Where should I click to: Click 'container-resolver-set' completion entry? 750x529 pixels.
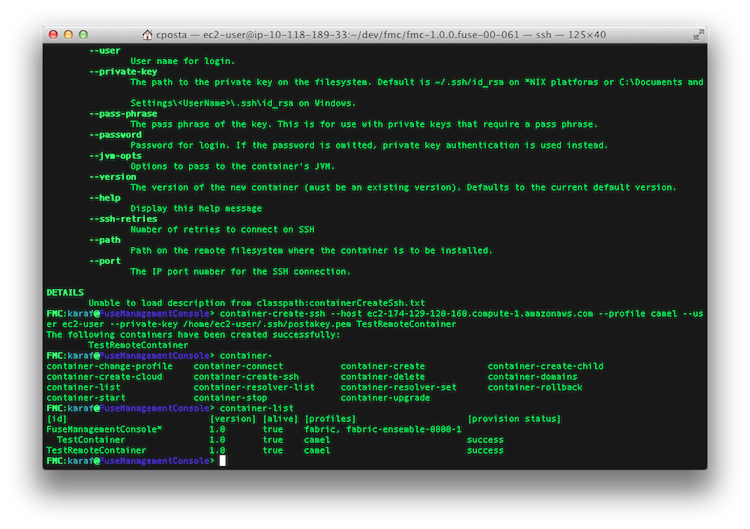[398, 387]
